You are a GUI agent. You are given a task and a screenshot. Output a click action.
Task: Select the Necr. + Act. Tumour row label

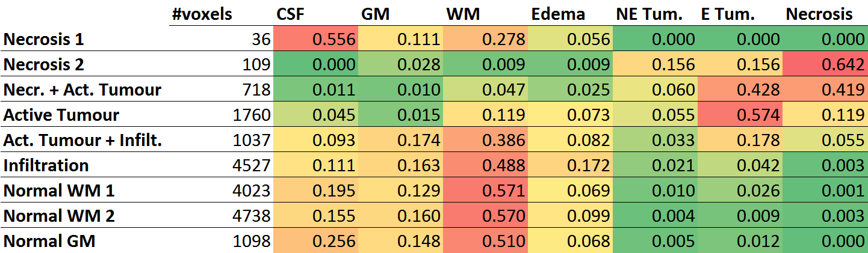(82, 90)
